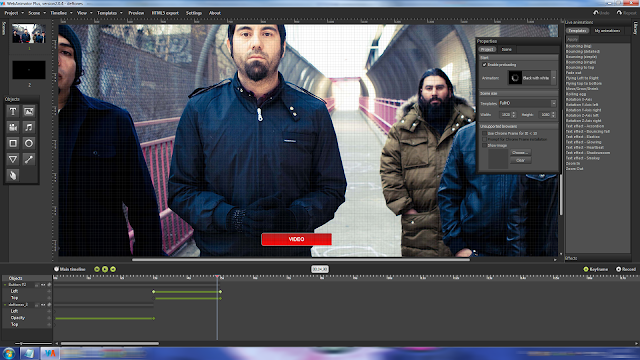Collapse the first timeline object row

coord(5,284)
